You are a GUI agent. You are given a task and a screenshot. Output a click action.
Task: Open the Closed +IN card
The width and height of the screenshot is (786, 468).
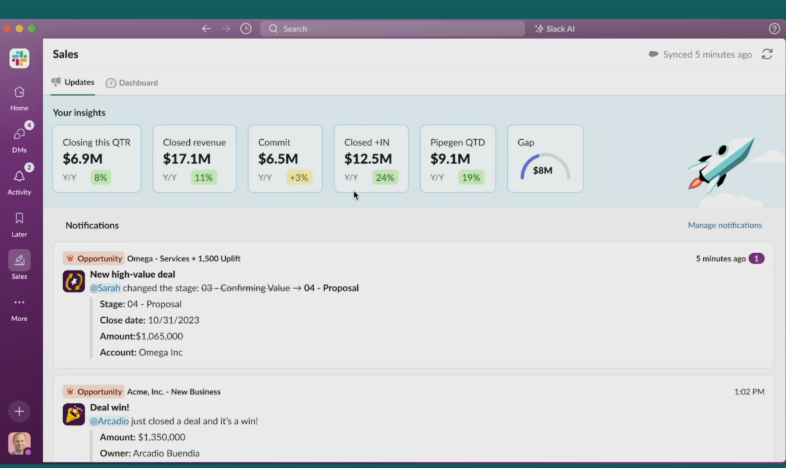pos(371,158)
